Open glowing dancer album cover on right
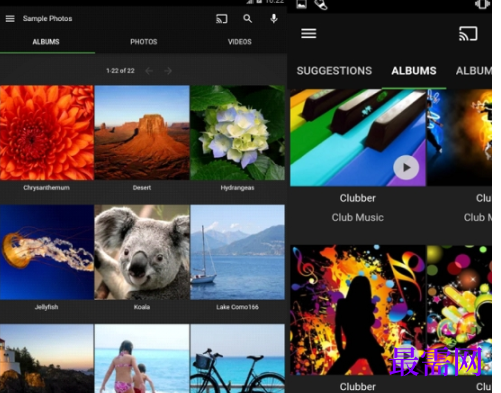This screenshot has width=501, height=393. pyautogui.click(x=459, y=137)
